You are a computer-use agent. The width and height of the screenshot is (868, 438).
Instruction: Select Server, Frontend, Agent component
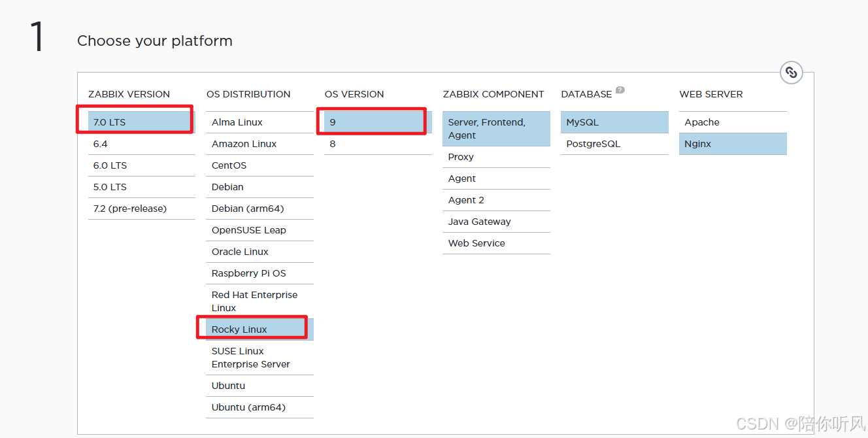tap(497, 129)
